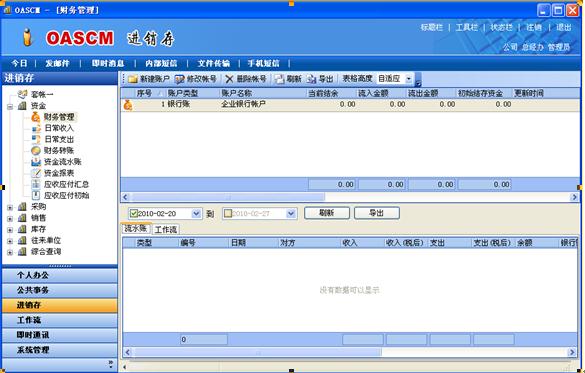
Task: Collapse the 资金 tree node
Action: (10, 107)
